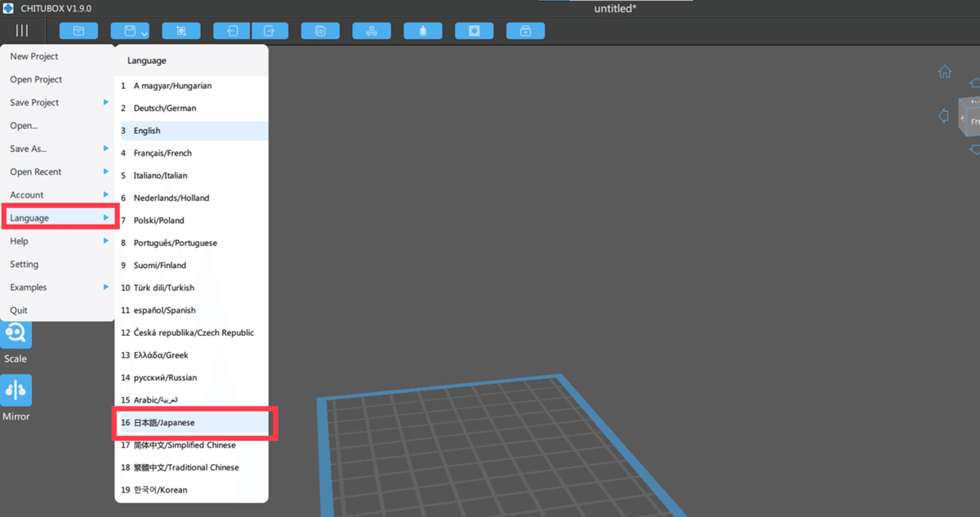
Task: Choose Open Project in the menu
Action: click(x=57, y=79)
